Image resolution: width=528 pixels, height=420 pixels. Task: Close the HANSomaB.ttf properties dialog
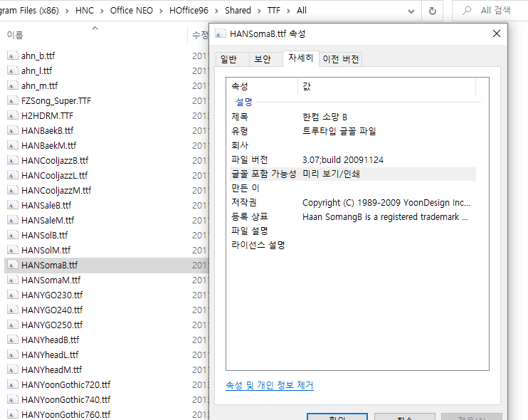click(x=497, y=33)
